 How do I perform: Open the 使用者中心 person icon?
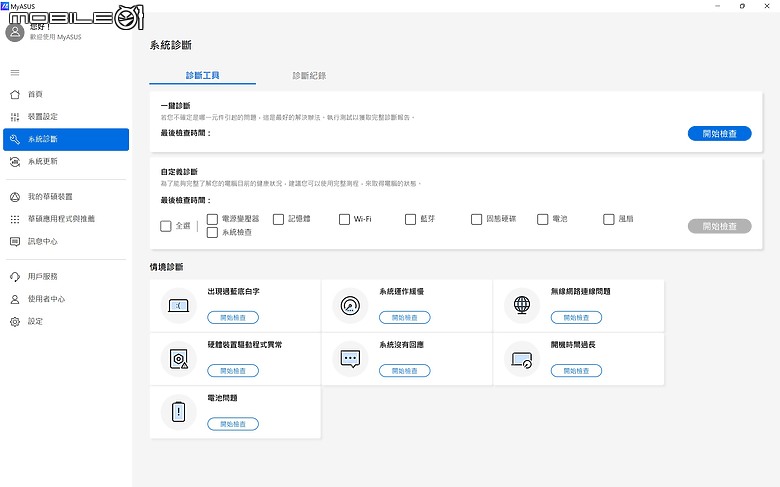(x=15, y=299)
